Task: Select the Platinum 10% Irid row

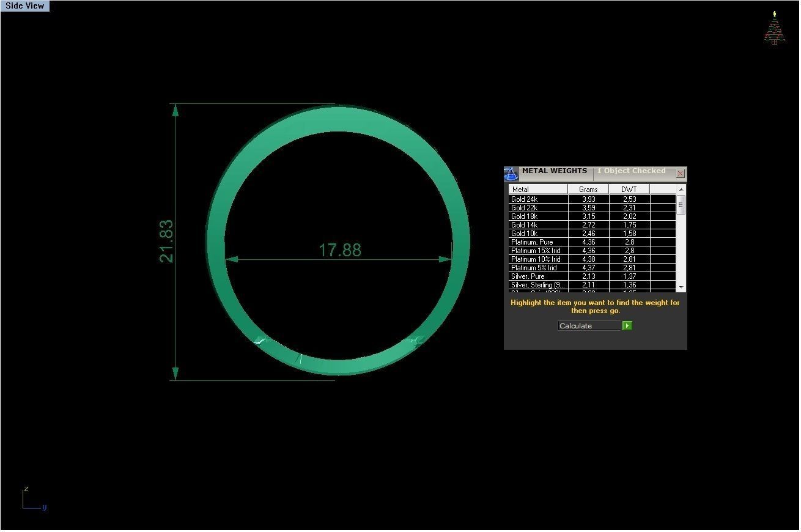Action: click(x=592, y=259)
